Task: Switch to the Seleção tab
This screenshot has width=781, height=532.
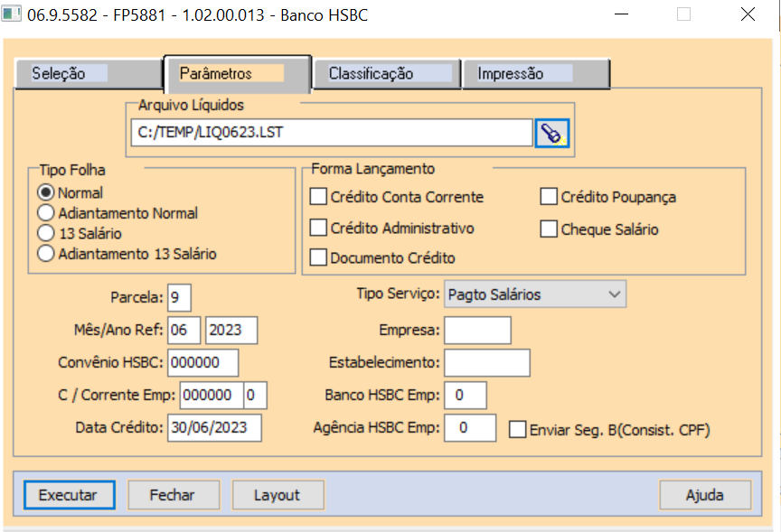Action: [x=89, y=74]
